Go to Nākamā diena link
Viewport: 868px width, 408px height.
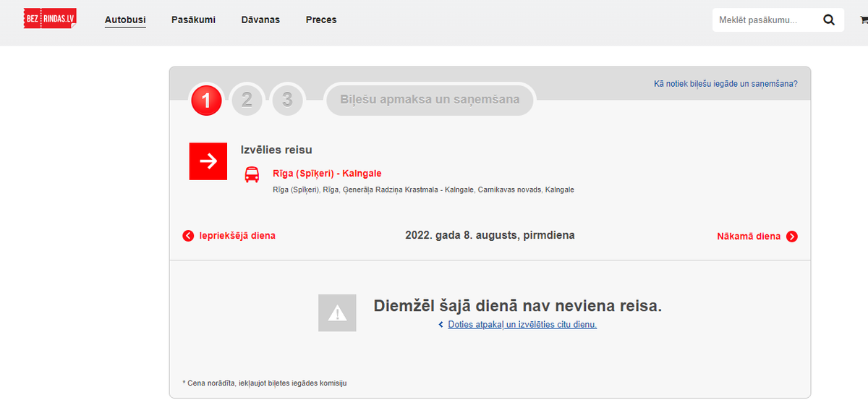tap(749, 237)
